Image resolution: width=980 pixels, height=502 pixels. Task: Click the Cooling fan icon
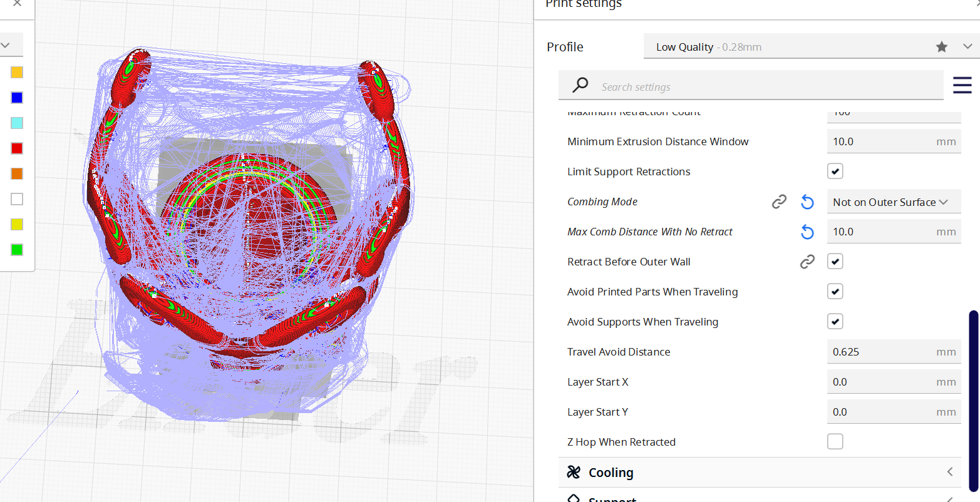point(574,472)
